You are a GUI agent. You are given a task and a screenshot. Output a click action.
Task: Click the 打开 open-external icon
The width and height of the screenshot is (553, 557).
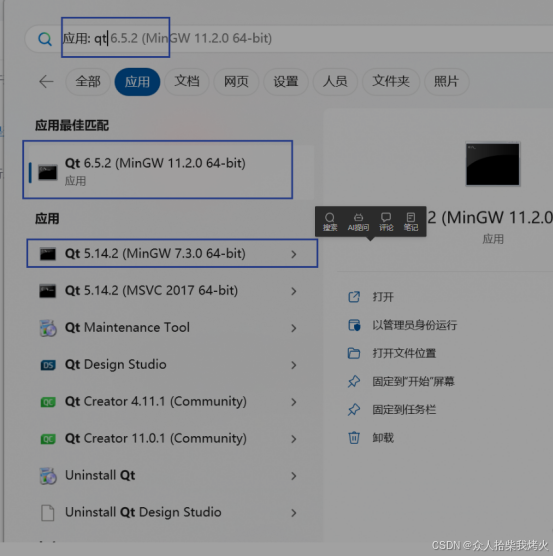click(354, 297)
